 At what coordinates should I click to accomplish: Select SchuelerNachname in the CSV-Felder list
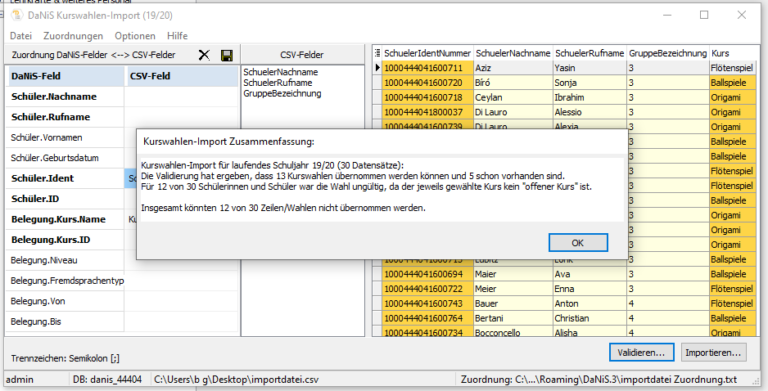(281, 72)
